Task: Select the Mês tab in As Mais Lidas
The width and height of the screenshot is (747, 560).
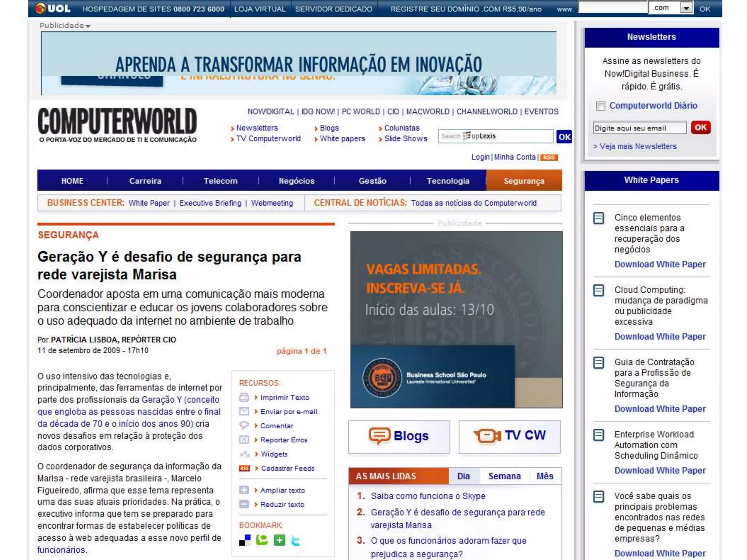Action: coord(545,476)
